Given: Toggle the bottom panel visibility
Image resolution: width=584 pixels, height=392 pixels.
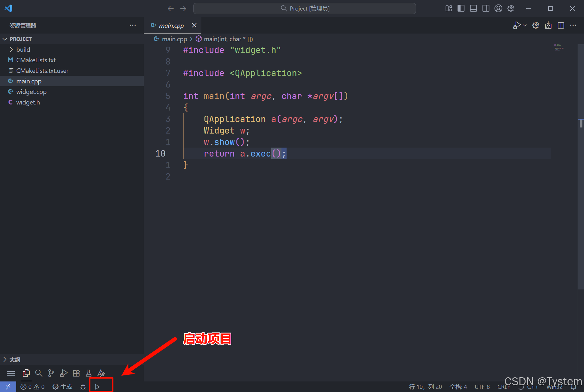Looking at the screenshot, I should pyautogui.click(x=473, y=9).
